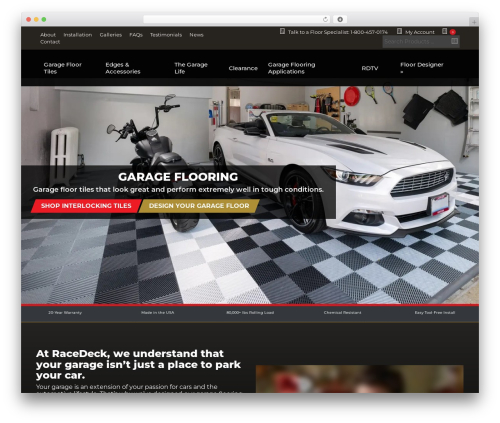Click the search submit icon
Image resolution: width=500 pixels, height=423 pixels.
[x=454, y=41]
